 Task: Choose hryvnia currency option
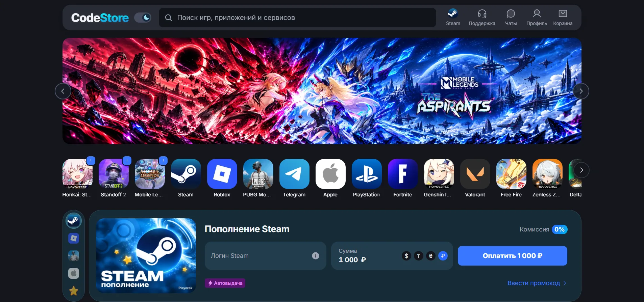click(431, 256)
